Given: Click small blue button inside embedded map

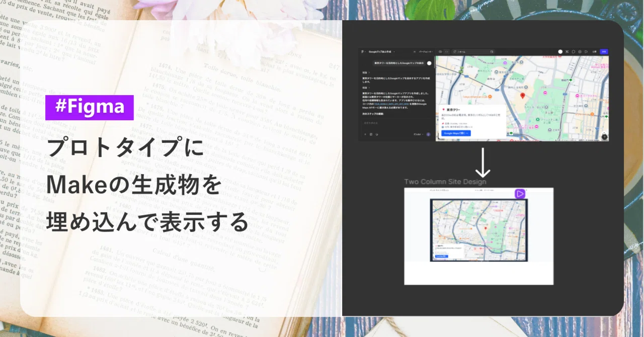Looking at the screenshot, I should 442,256.
